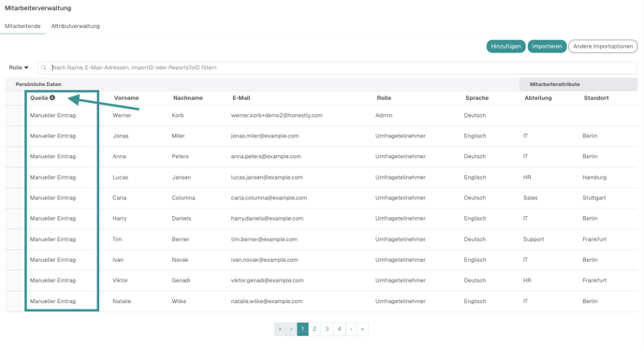Click the search magnifier icon in filter bar

click(x=44, y=67)
